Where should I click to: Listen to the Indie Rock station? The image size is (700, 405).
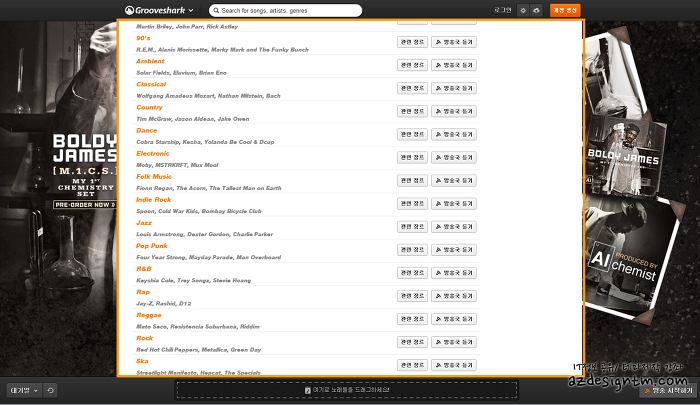click(454, 204)
